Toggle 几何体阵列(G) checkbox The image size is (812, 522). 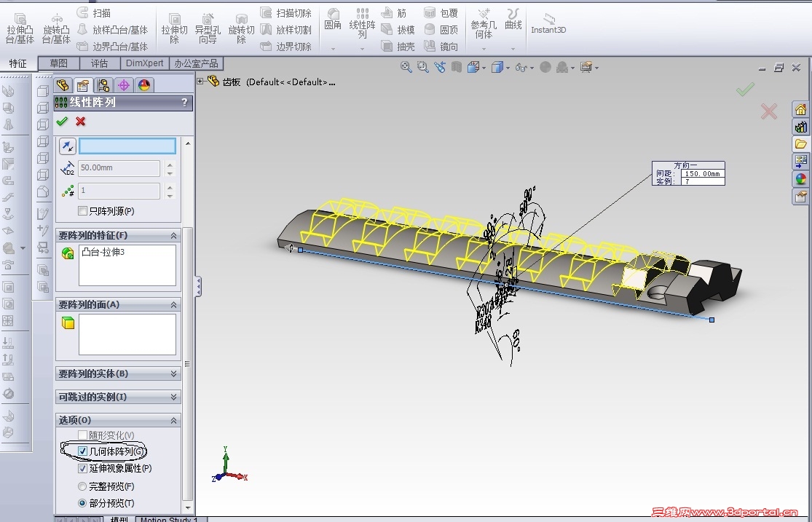point(82,451)
